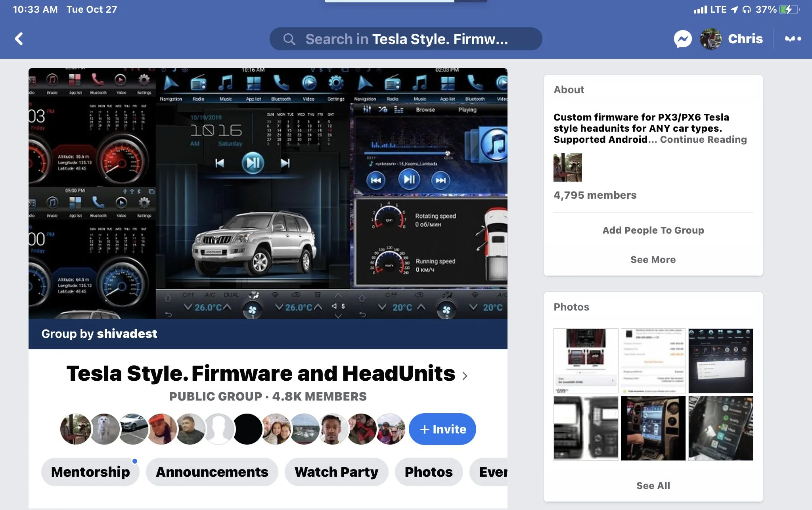Open the more options menu icon
Screen dimensions: 812x510
point(793,39)
